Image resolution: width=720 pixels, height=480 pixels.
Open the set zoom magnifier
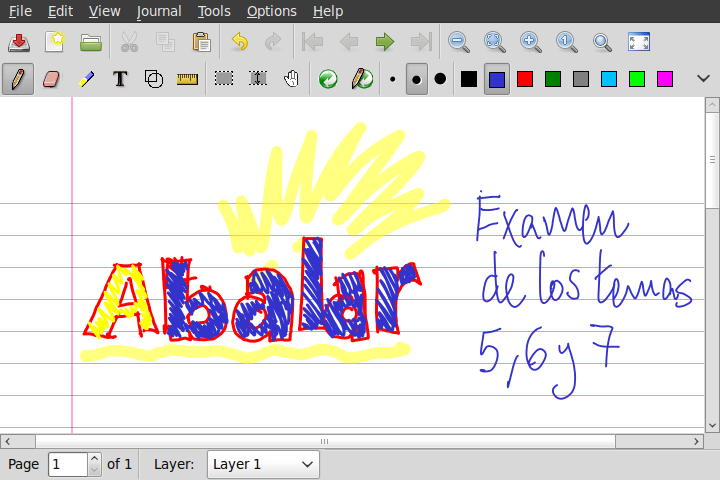click(602, 42)
